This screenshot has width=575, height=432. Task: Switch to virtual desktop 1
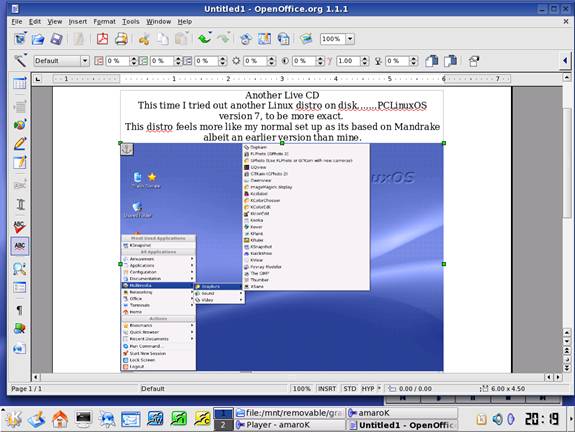(x=223, y=414)
